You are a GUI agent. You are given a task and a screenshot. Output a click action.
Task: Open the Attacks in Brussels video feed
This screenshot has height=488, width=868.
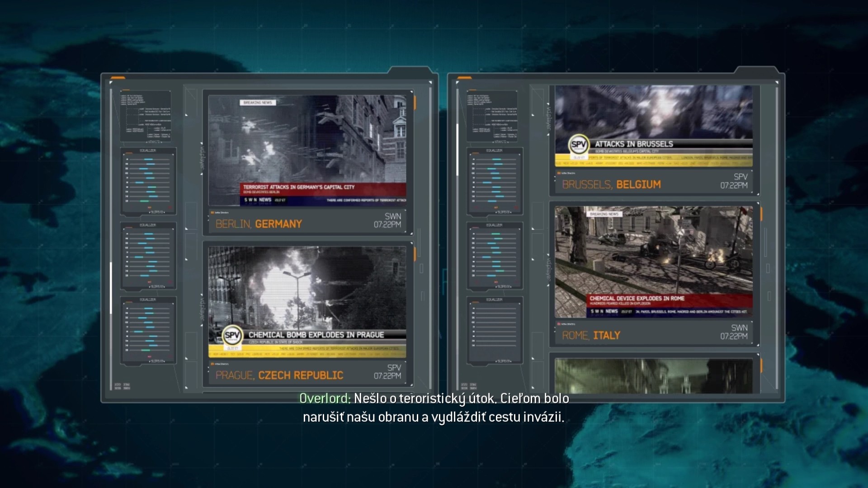point(654,126)
